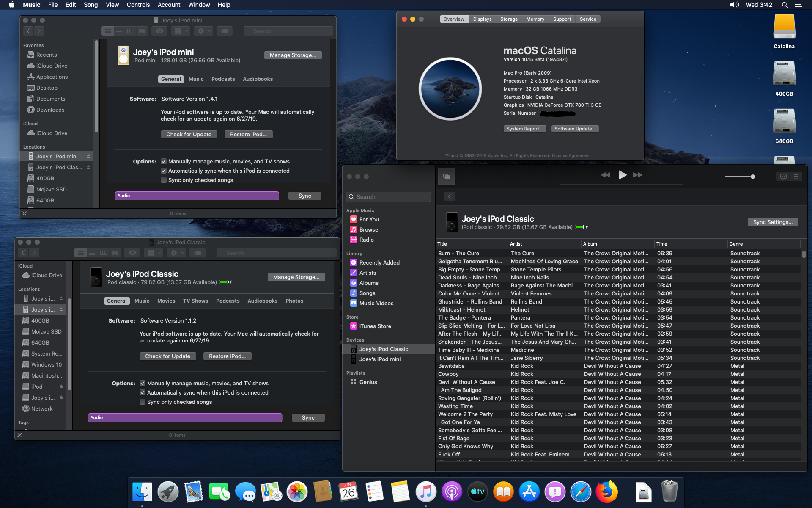Sort songs by Time column header
812x508 pixels.
(x=691, y=244)
